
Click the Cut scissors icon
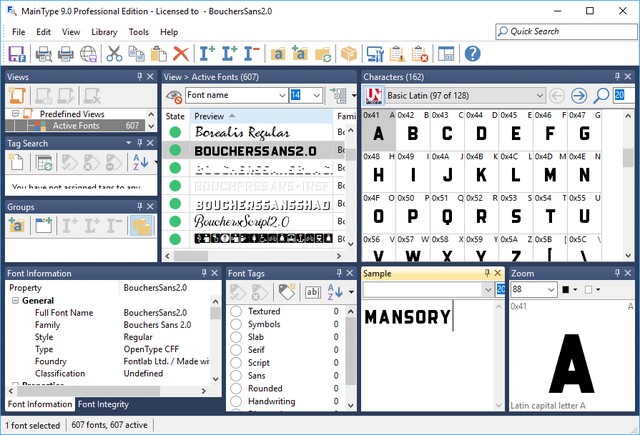coord(114,54)
